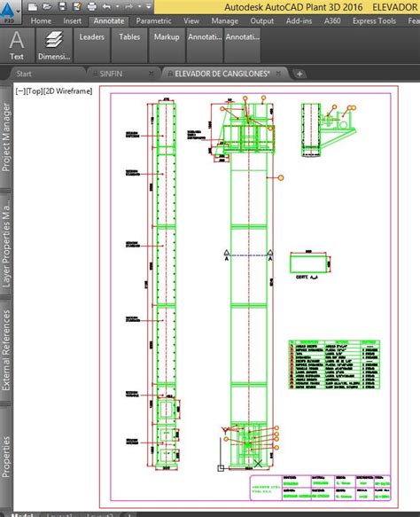Expand the Tables ribbon panel

click(129, 45)
